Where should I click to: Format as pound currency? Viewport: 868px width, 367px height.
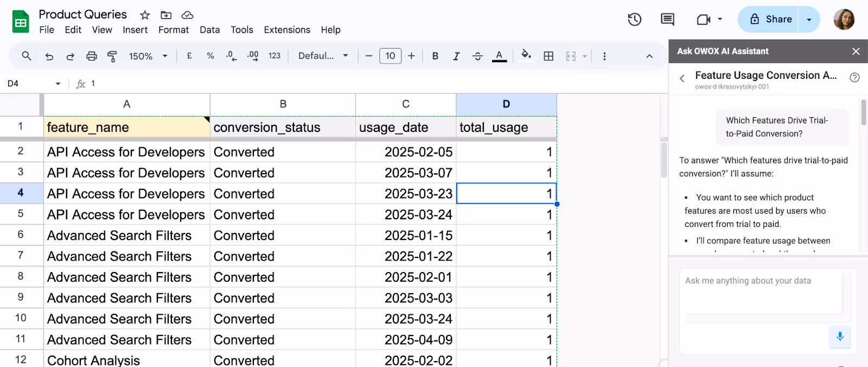pyautogui.click(x=189, y=56)
